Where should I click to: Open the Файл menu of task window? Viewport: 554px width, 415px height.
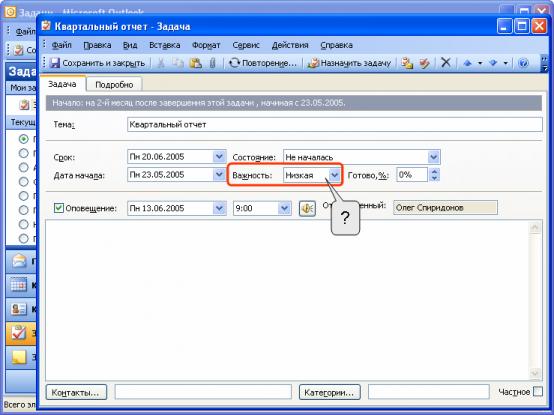(x=61, y=45)
